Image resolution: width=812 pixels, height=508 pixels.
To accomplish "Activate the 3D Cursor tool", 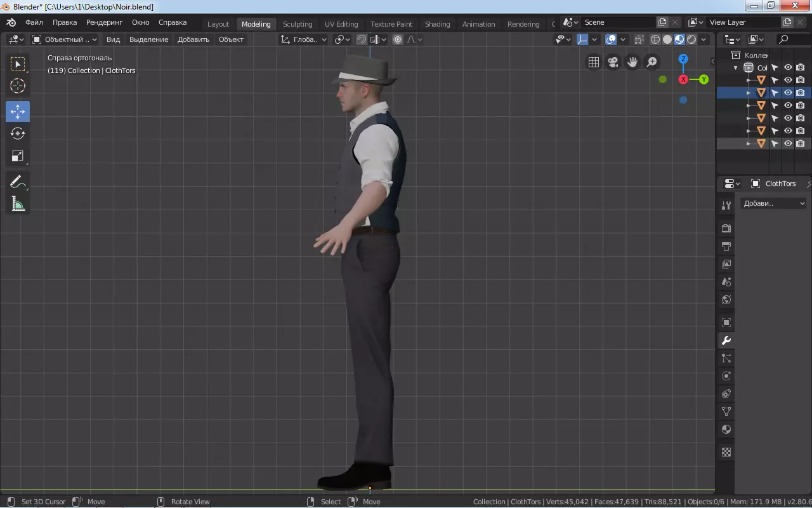I will pos(18,86).
